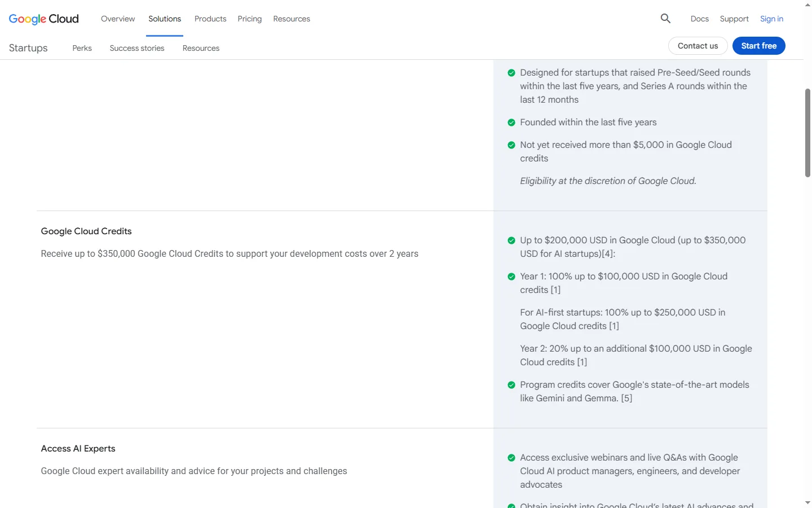Click the Contact us button
The image size is (812, 508).
[698, 46]
